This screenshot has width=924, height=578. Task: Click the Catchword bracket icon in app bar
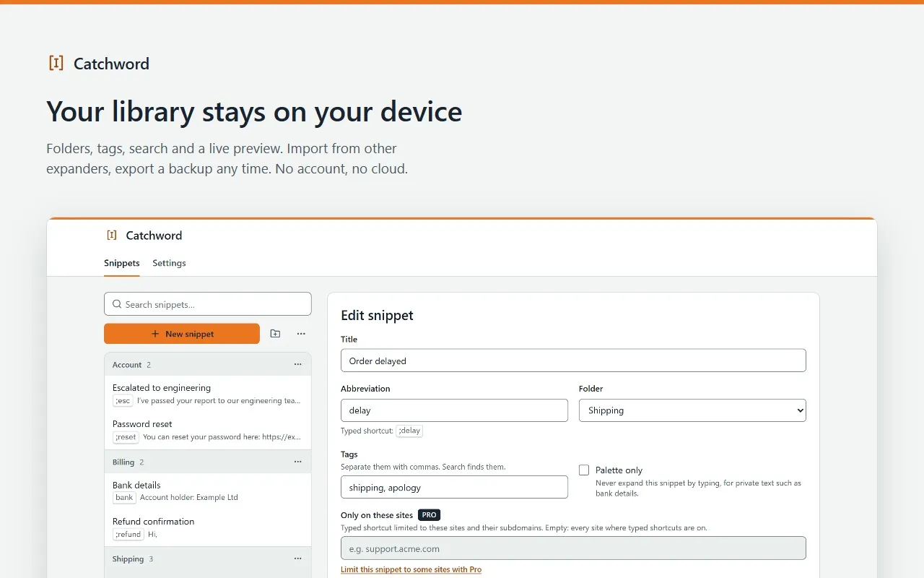coord(112,236)
